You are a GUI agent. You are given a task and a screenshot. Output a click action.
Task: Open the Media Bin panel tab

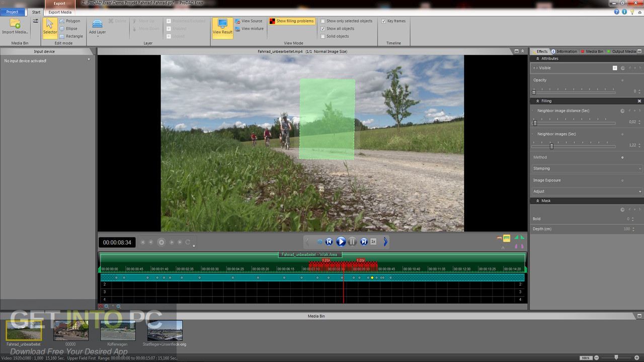[592, 51]
